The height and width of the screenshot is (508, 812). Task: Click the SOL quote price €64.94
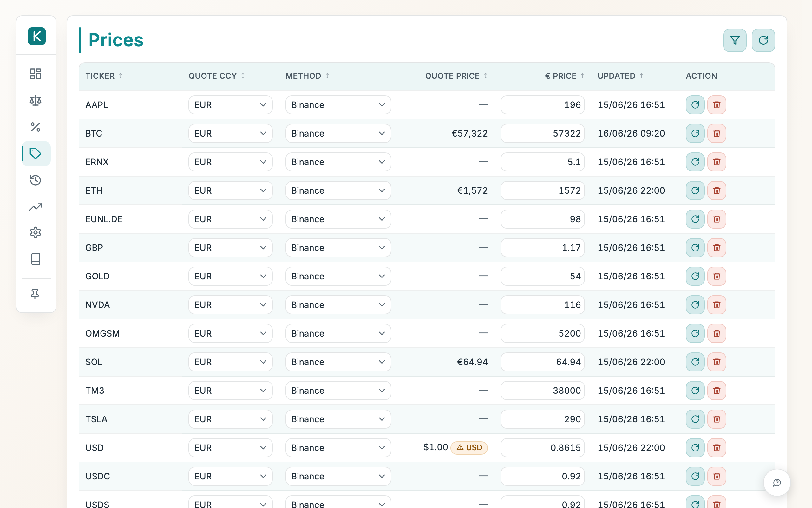[472, 362]
